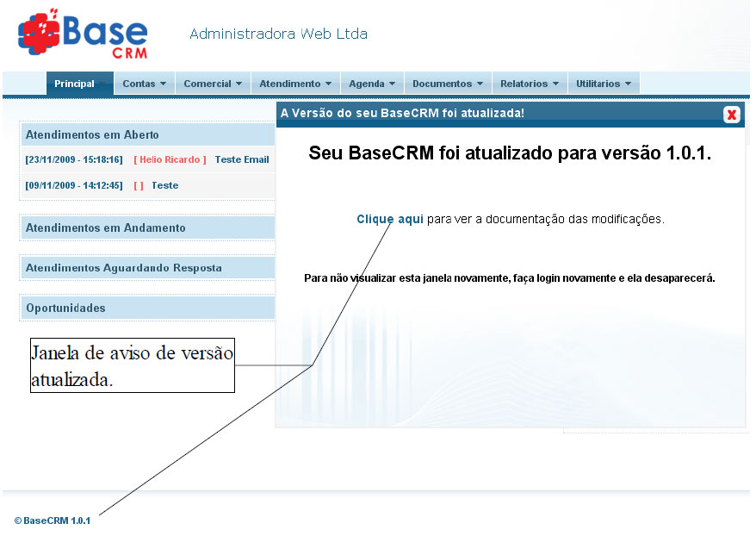756x536 pixels.
Task: Expand the Atendimentos em Aberto section
Action: (x=94, y=134)
